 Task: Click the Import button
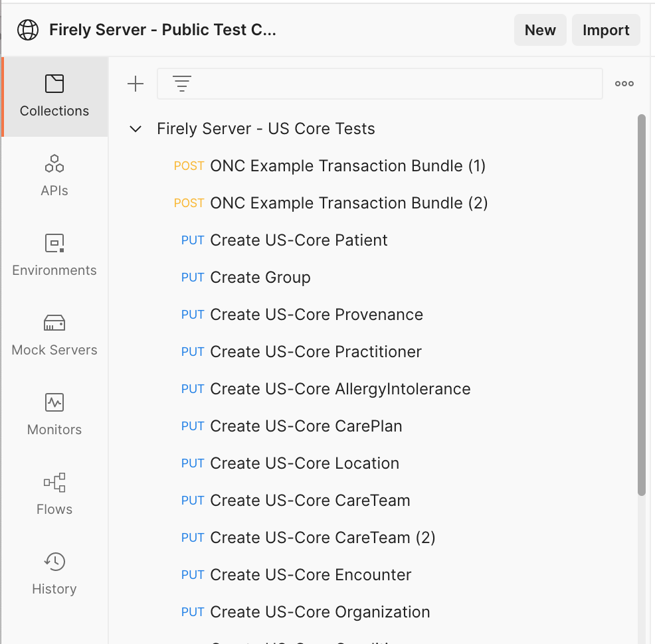click(x=606, y=30)
